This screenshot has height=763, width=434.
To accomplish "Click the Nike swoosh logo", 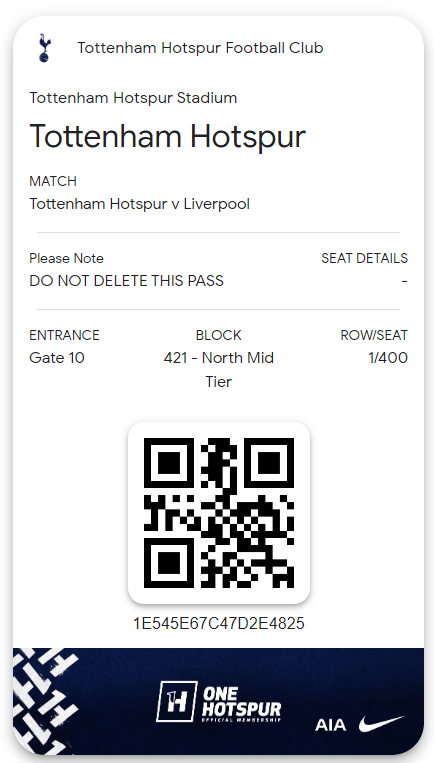I will pyautogui.click(x=381, y=724).
